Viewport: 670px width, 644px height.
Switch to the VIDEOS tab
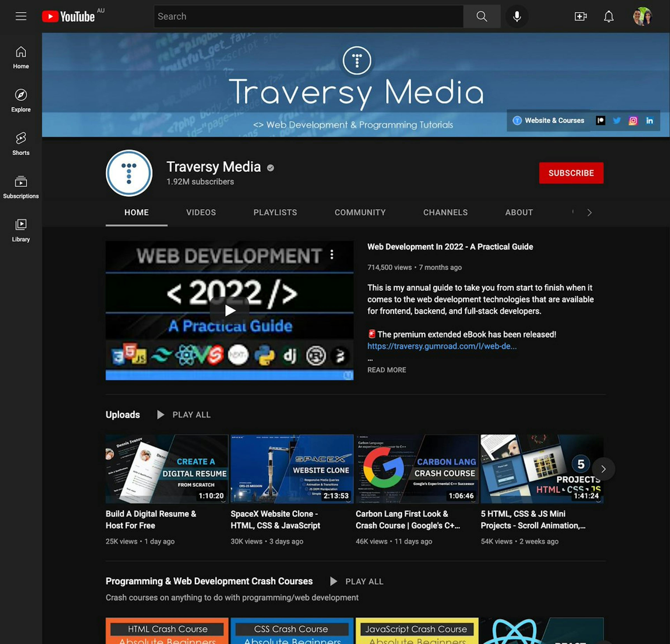(201, 212)
